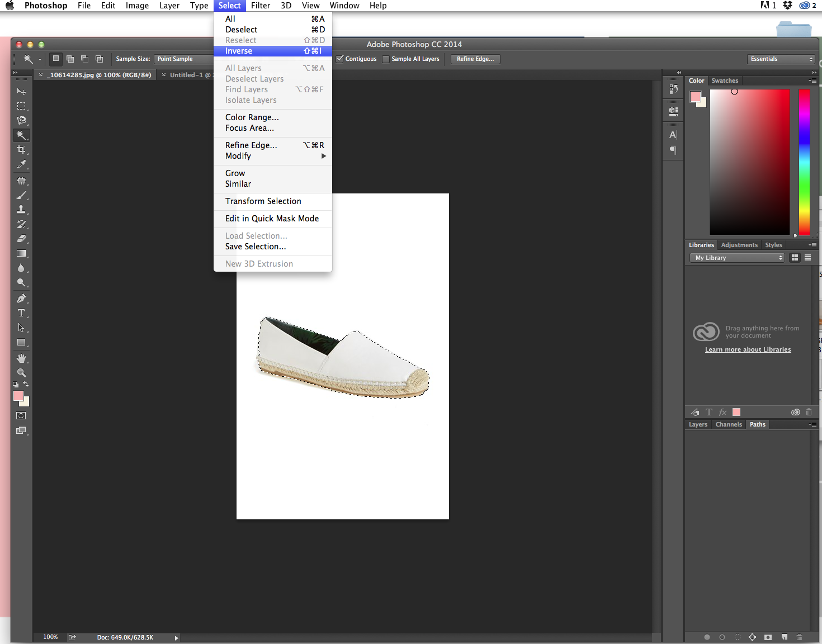The width and height of the screenshot is (822, 644).
Task: Open the Learn more about Libraries link
Action: point(748,349)
